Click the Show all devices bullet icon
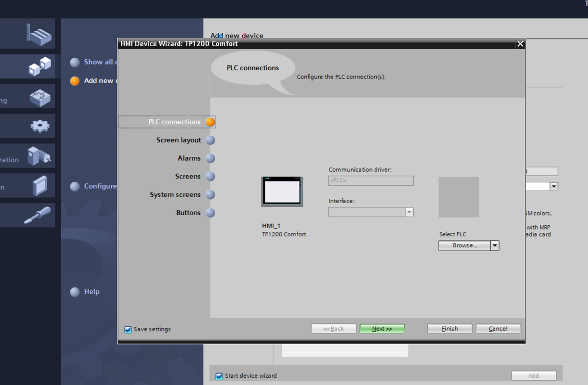Screen dimensions: 588x385 tap(75, 63)
